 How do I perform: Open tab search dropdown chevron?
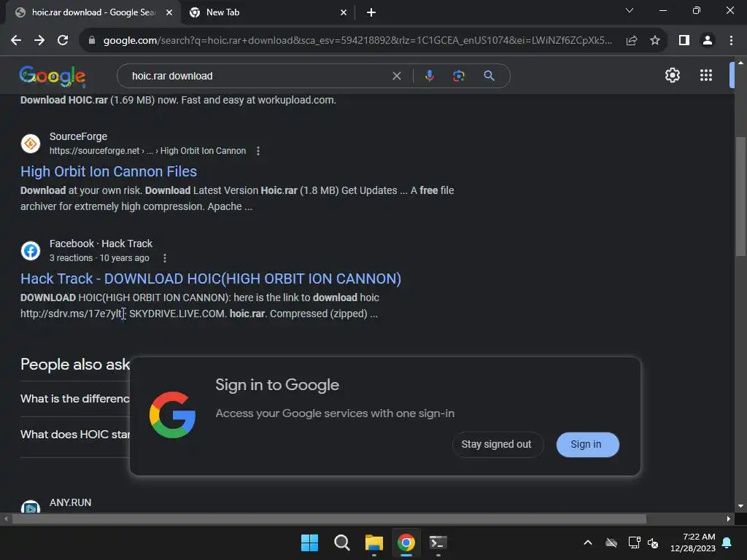630,10
